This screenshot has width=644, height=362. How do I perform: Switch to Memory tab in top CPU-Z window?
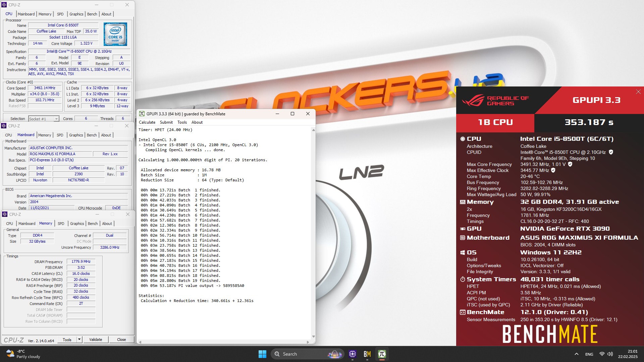pos(45,14)
